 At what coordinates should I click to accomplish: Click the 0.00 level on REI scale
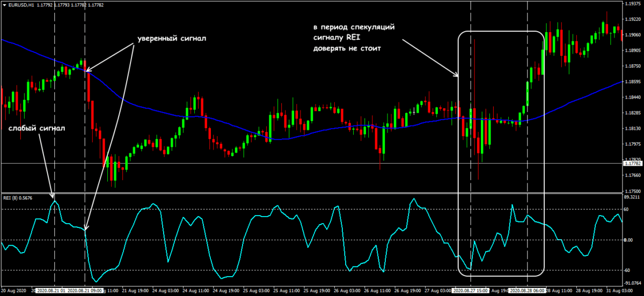tap(630, 240)
